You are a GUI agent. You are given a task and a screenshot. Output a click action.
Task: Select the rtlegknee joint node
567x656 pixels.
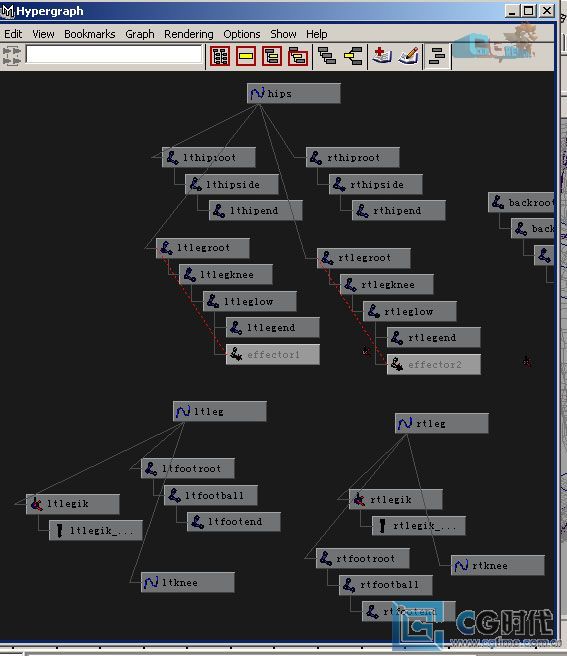coord(387,284)
